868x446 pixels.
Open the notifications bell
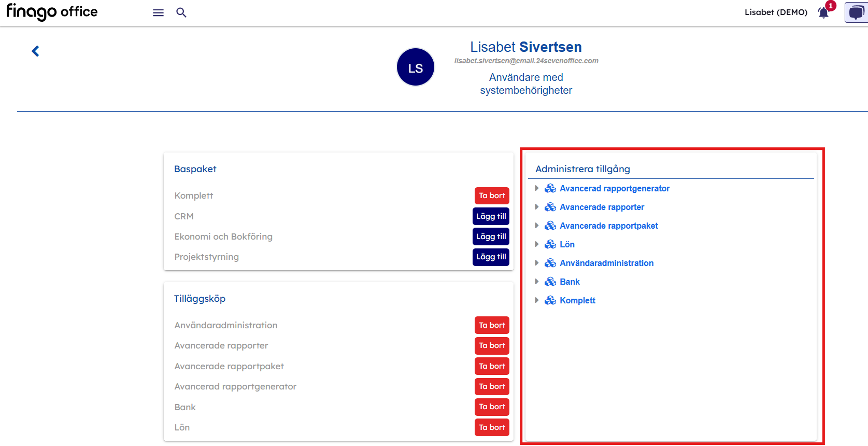point(823,12)
